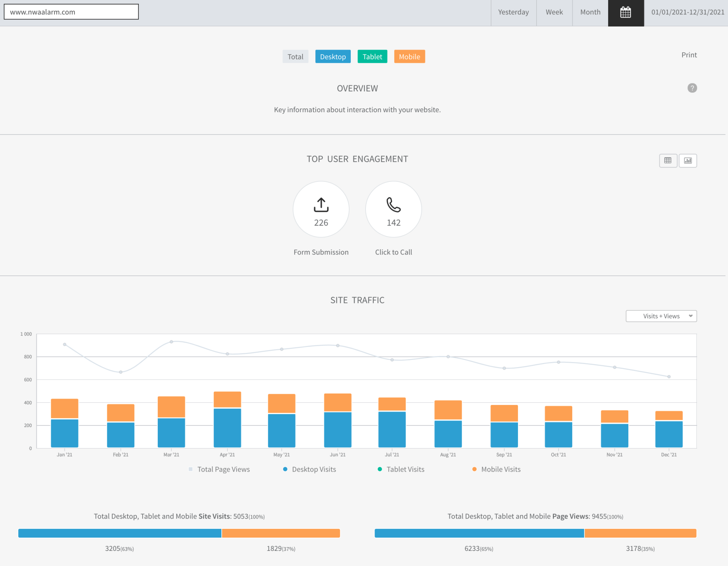
Task: Click the Form Submission upload icon
Action: pyautogui.click(x=321, y=205)
